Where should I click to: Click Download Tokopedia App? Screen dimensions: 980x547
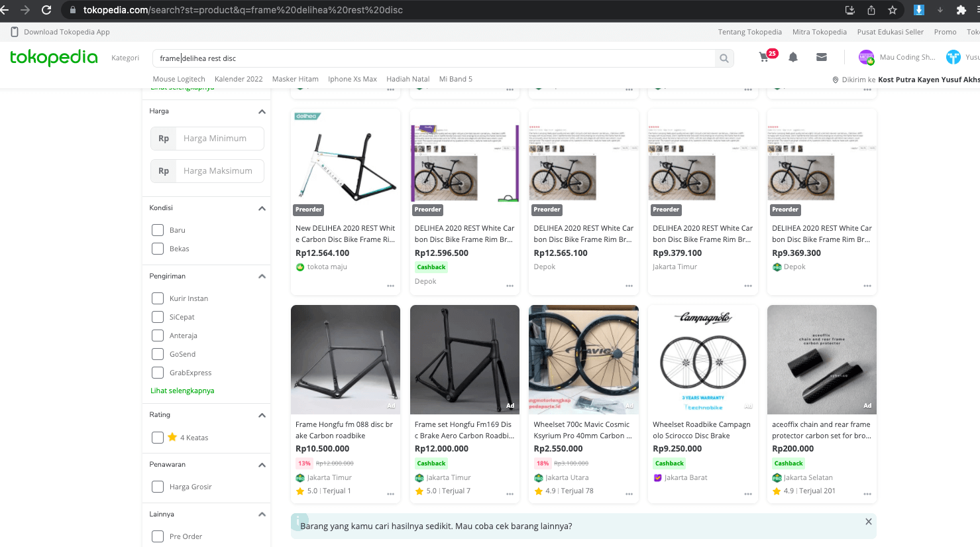tap(60, 32)
